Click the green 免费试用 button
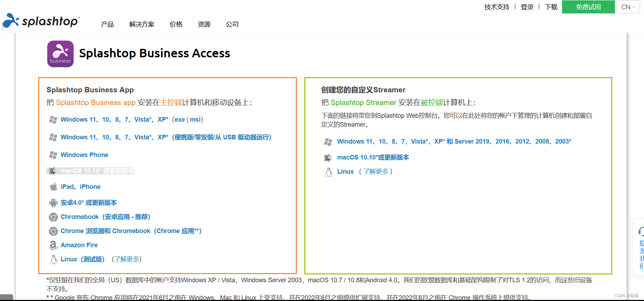644x301 pixels. [589, 7]
